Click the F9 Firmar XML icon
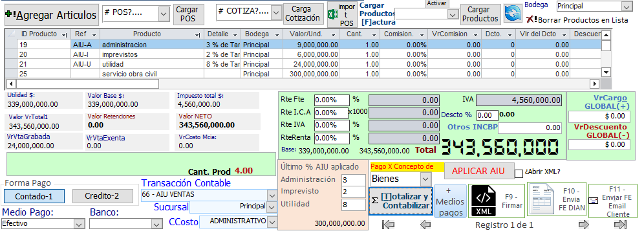Screen dimensions: 644x233 point(483,200)
